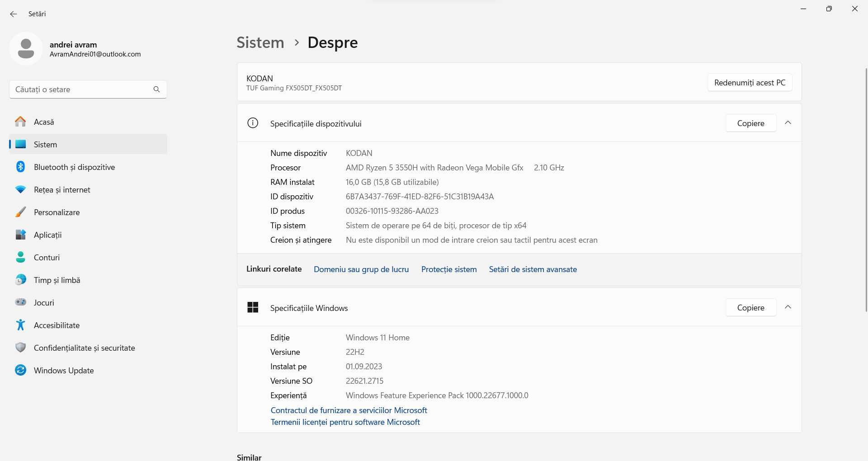Screen dimensions: 868x461
Task: Click the Accesibilitate figure icon
Action: (x=20, y=325)
